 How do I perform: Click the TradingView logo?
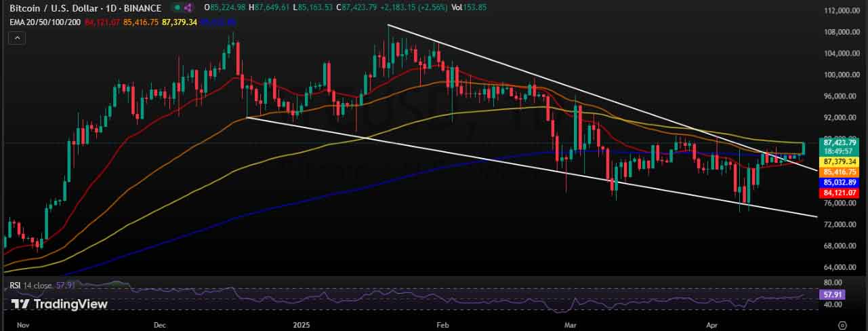pyautogui.click(x=60, y=305)
